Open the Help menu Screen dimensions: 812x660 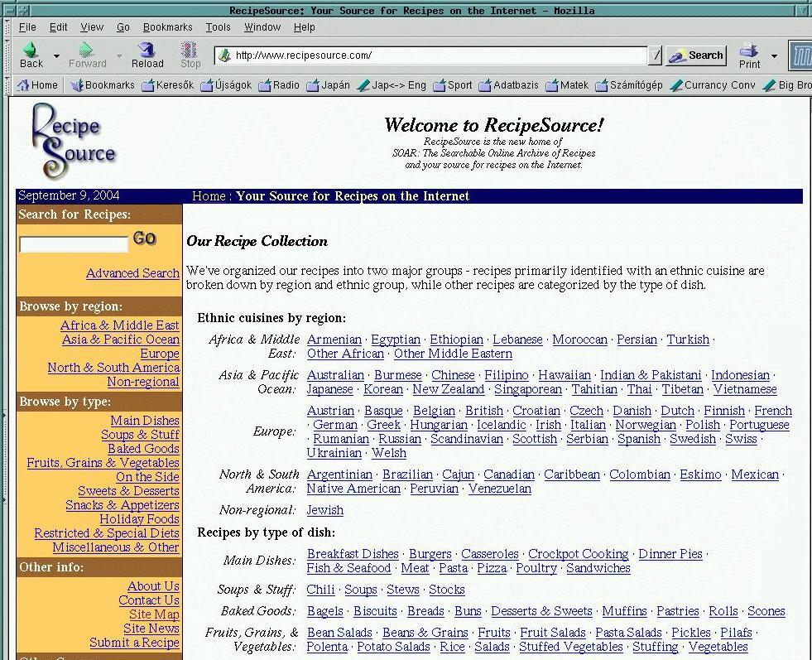pyautogui.click(x=304, y=27)
